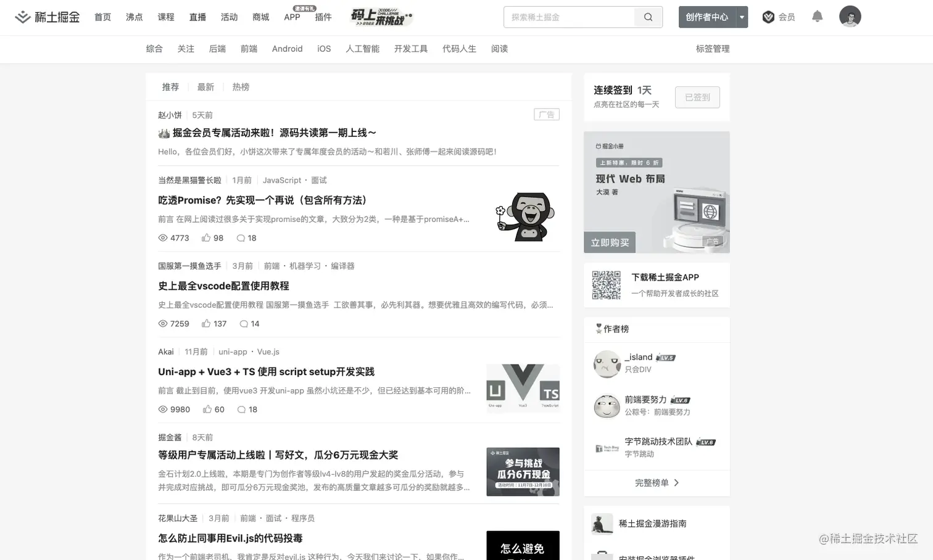Select the 综合 category tab
The image size is (933, 560).
click(x=154, y=49)
